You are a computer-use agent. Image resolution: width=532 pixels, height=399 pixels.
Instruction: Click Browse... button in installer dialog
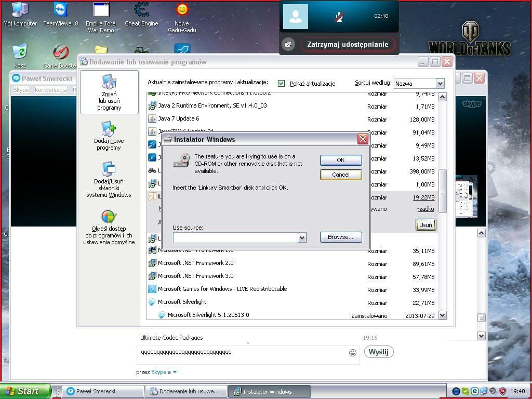pyautogui.click(x=341, y=237)
